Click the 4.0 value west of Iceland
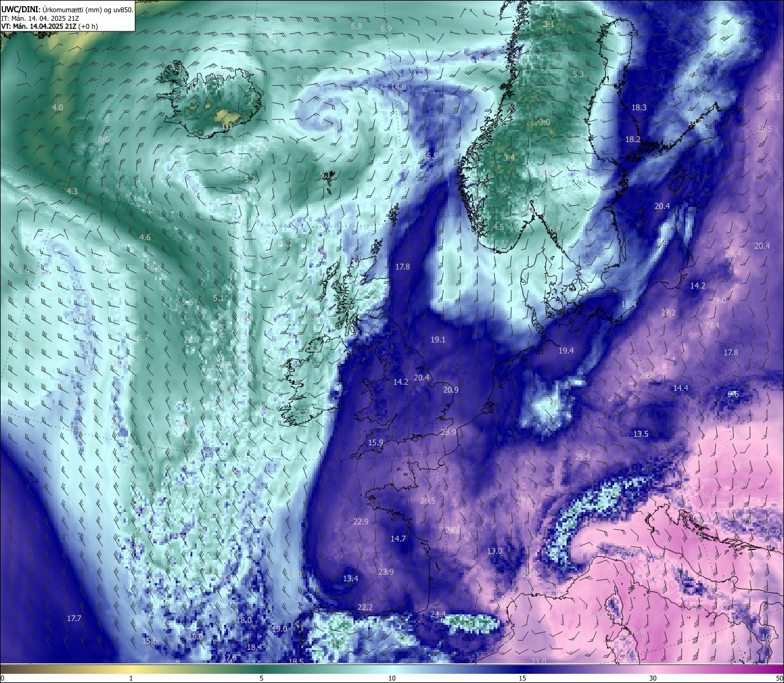Image resolution: width=784 pixels, height=683 pixels. pos(57,107)
